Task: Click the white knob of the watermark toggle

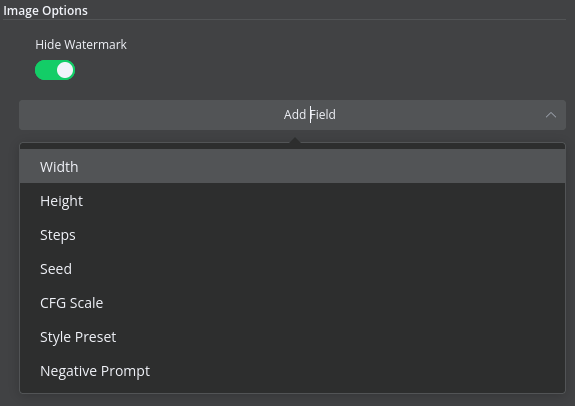Action: coord(65,70)
